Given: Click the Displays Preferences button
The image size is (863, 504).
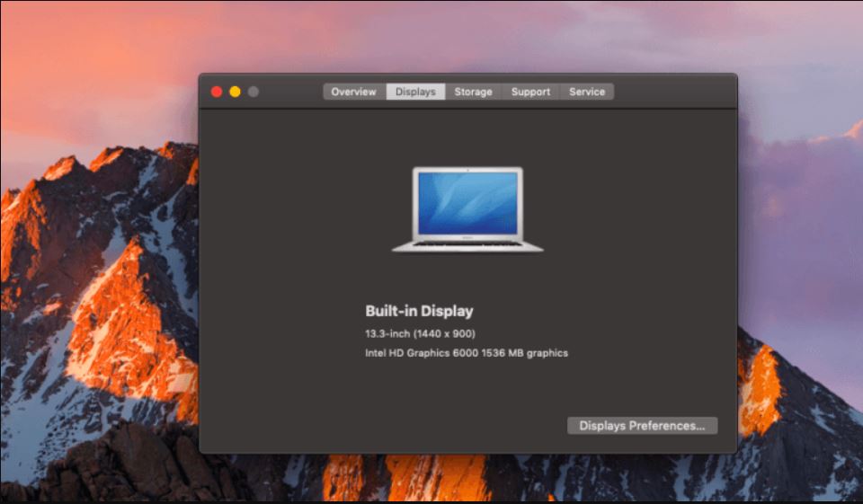Looking at the screenshot, I should 642,425.
